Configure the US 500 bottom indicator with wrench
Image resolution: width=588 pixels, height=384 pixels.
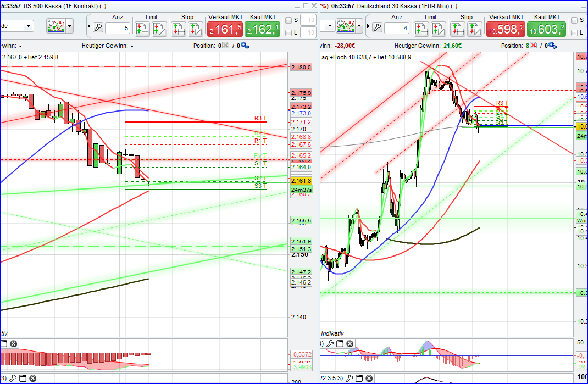click(13, 378)
